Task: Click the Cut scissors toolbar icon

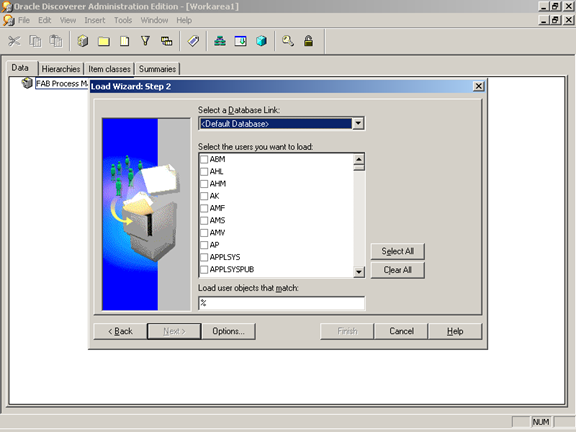Action: (x=14, y=41)
